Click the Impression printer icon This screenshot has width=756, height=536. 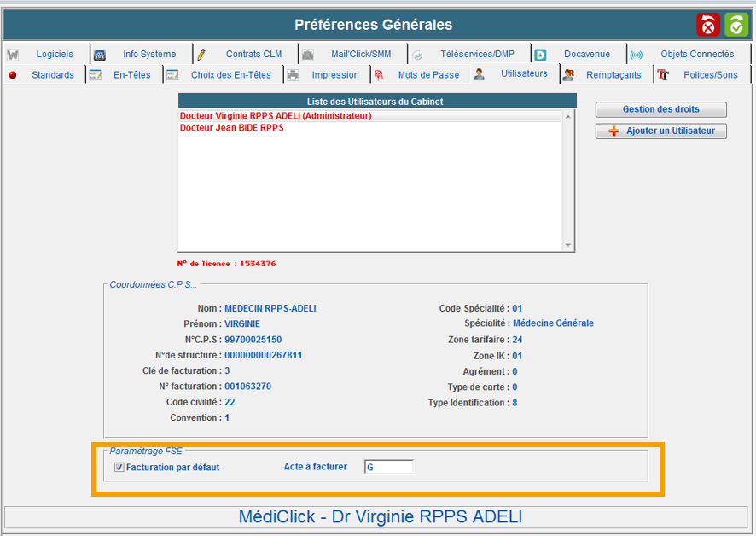293,75
